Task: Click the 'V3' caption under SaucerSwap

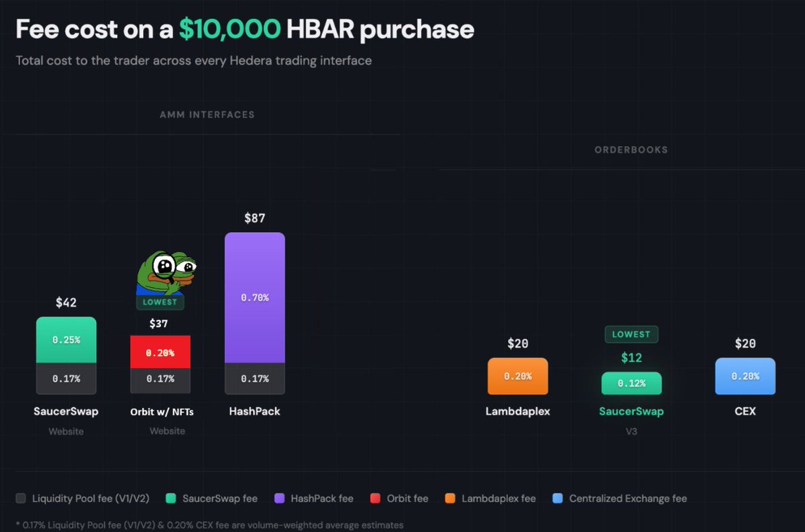Action: point(631,431)
